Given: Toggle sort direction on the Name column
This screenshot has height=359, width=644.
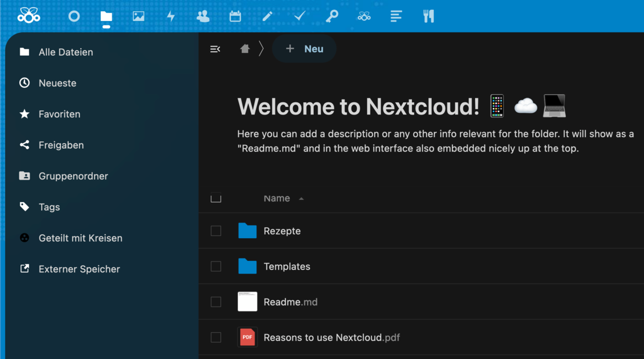Looking at the screenshot, I should [283, 198].
